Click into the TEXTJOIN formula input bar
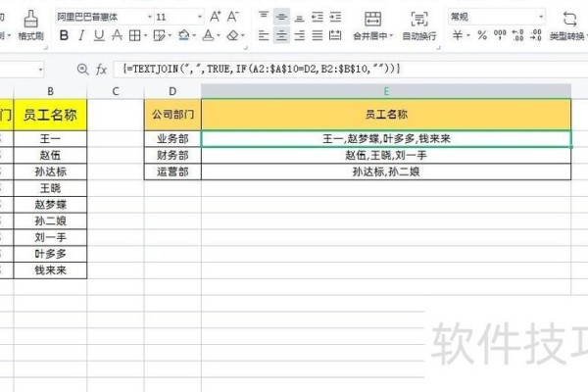588x392 pixels. [x=351, y=69]
